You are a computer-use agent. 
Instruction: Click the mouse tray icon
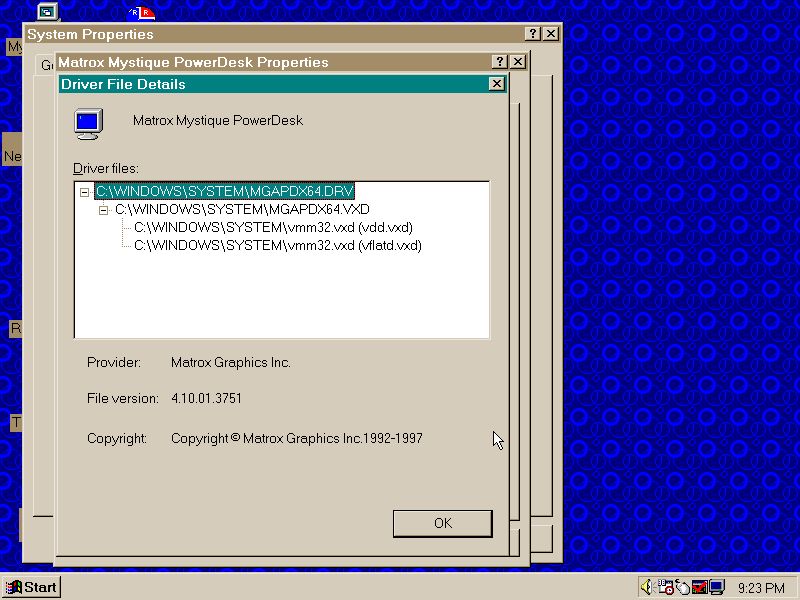[682, 587]
